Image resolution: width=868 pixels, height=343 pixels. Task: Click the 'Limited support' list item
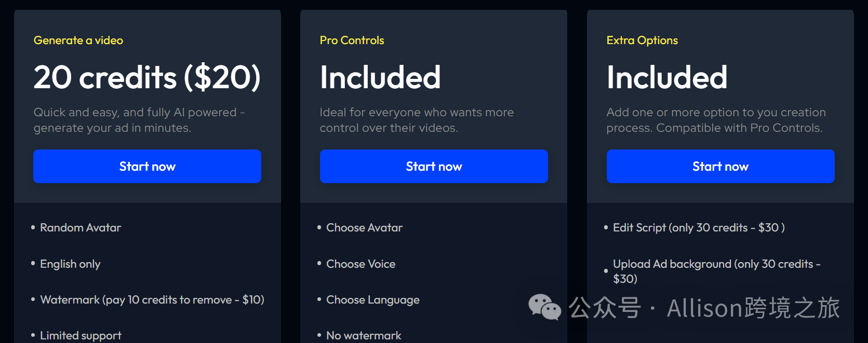pyautogui.click(x=81, y=336)
